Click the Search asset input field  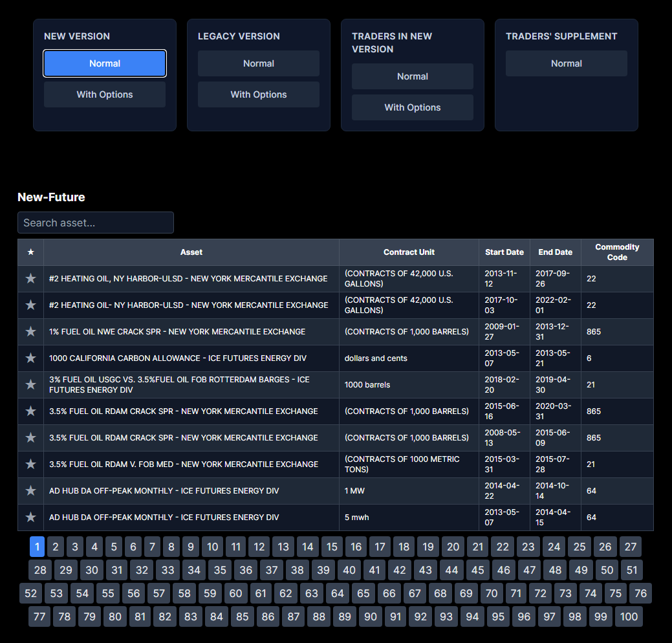coord(96,223)
